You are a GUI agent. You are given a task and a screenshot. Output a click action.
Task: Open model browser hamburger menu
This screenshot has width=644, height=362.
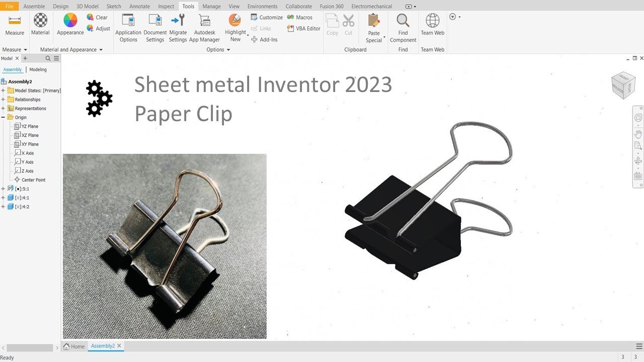56,58
